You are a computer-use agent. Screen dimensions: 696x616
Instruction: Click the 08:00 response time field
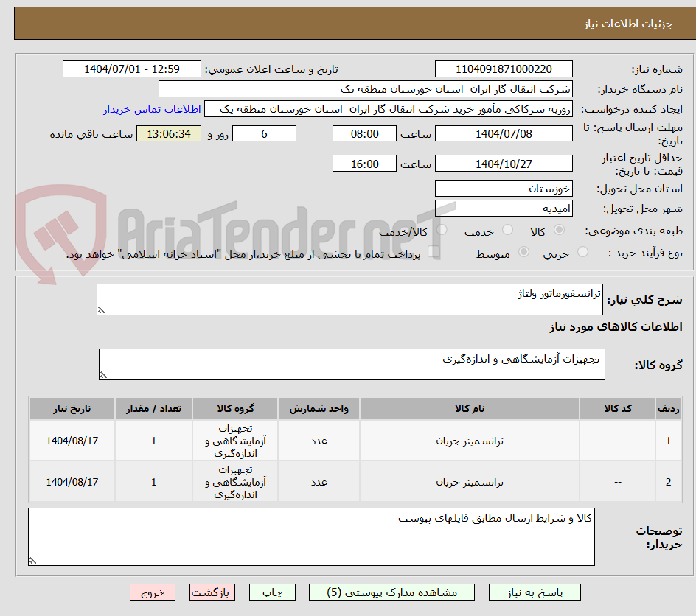363,133
